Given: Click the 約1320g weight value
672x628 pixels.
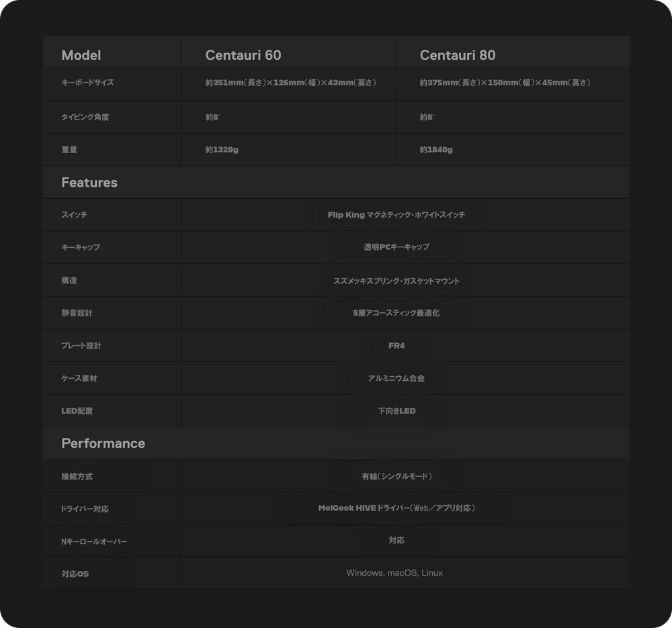Looking at the screenshot, I should point(222,150).
